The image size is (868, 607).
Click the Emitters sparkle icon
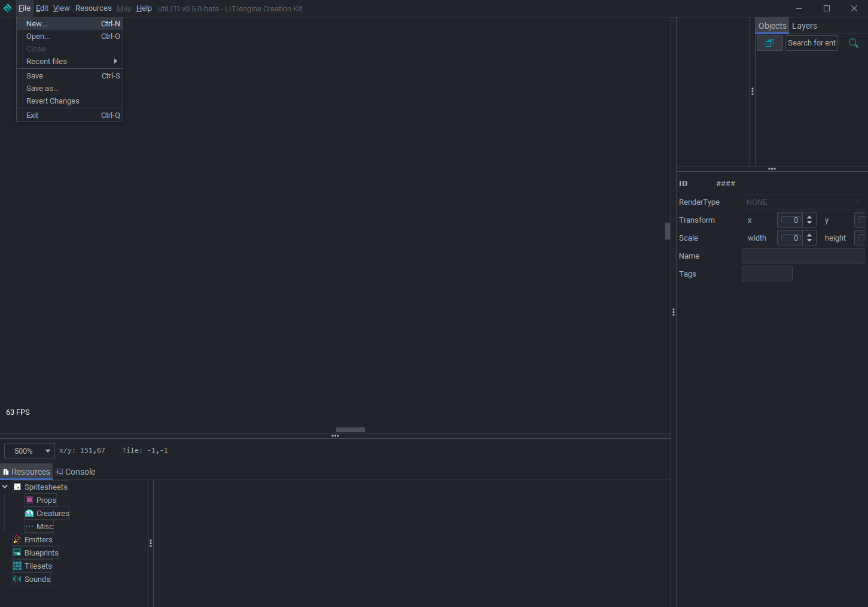click(17, 539)
